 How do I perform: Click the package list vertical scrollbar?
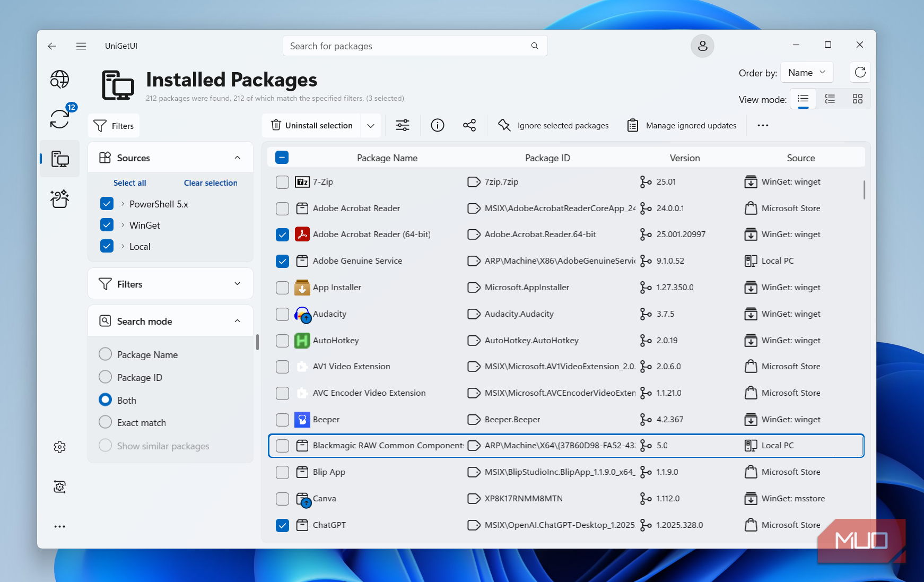(864, 189)
